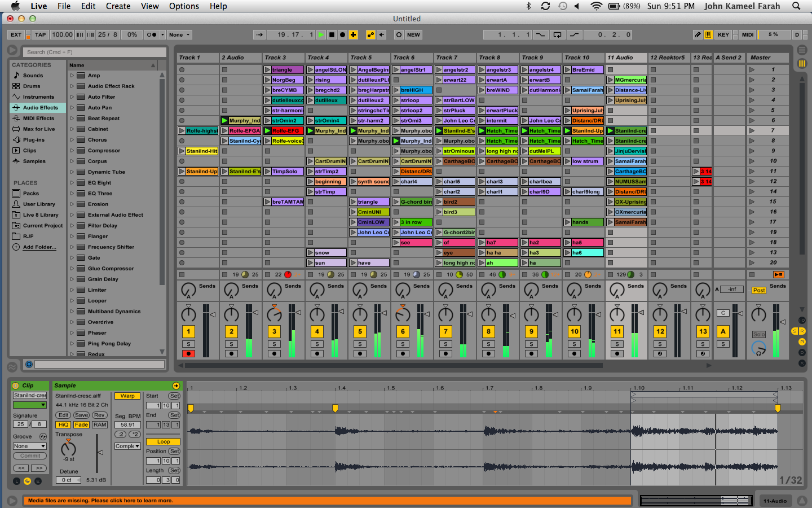The height and width of the screenshot is (508, 812).
Task: Expand the Compressor device folder
Action: [72, 151]
